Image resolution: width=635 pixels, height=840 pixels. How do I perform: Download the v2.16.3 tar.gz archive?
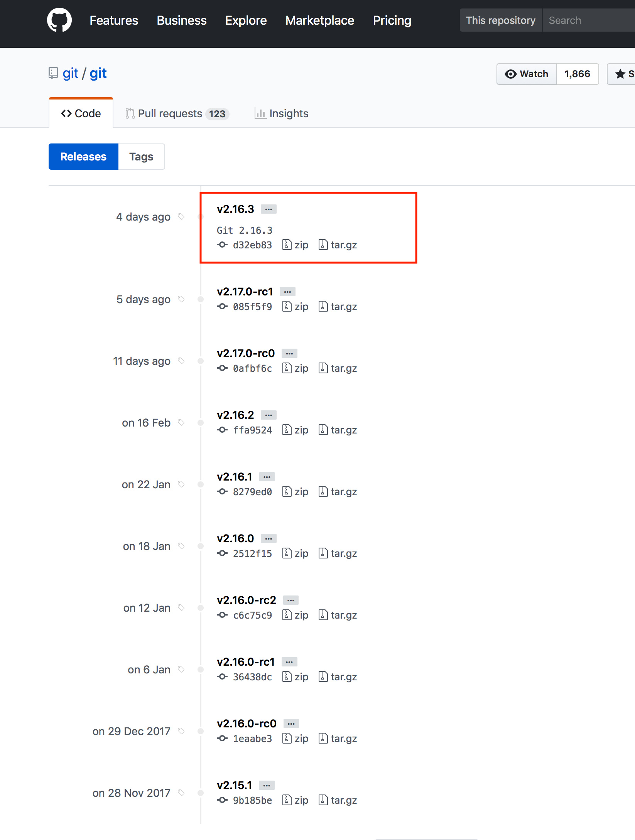point(338,245)
